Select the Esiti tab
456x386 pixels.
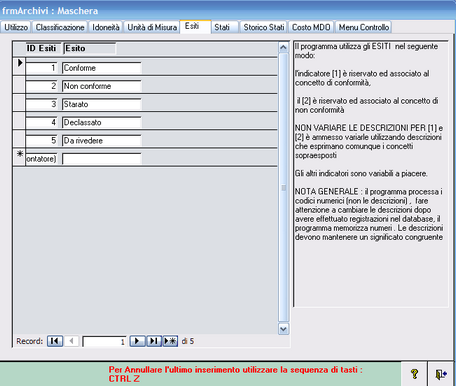pos(195,26)
